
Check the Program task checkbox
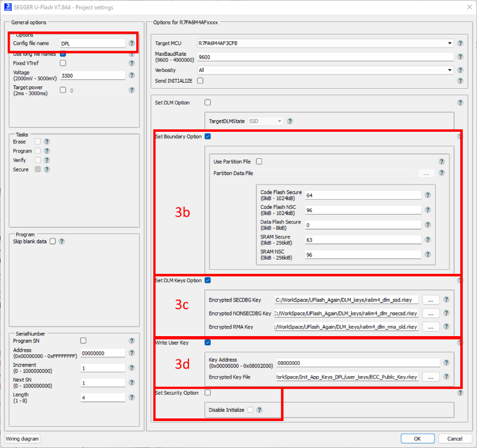38,150
